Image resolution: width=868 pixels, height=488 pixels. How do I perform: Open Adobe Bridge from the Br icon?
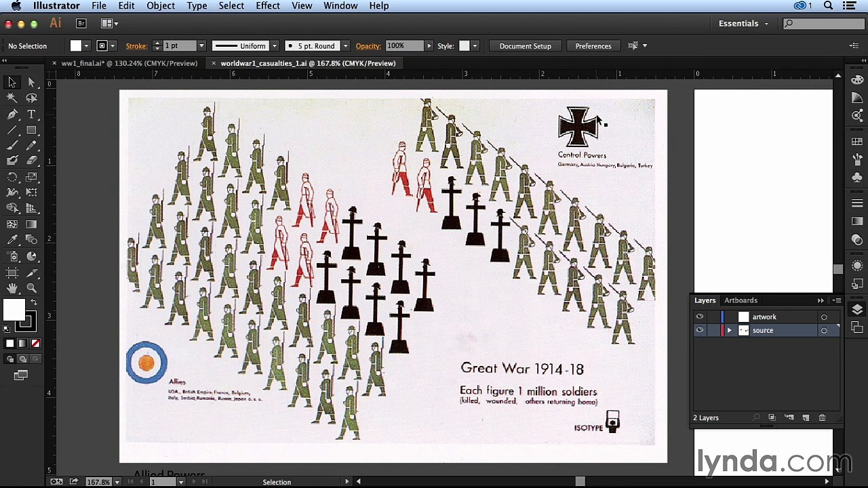click(81, 24)
